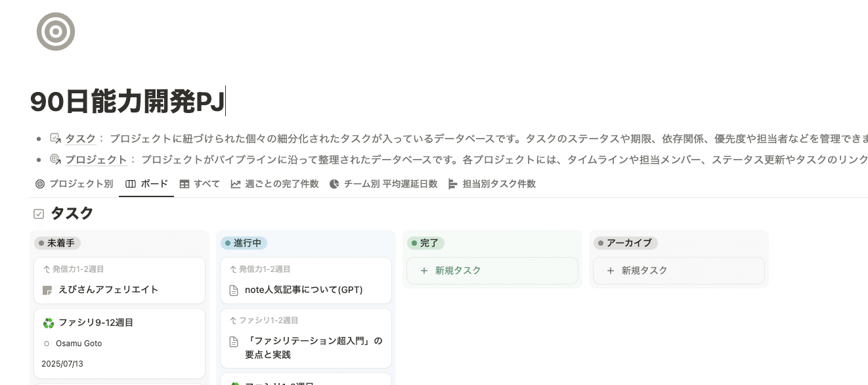This screenshot has width=868, height=385.
Task: Click the document icon on note人気記事 card
Action: click(x=234, y=290)
